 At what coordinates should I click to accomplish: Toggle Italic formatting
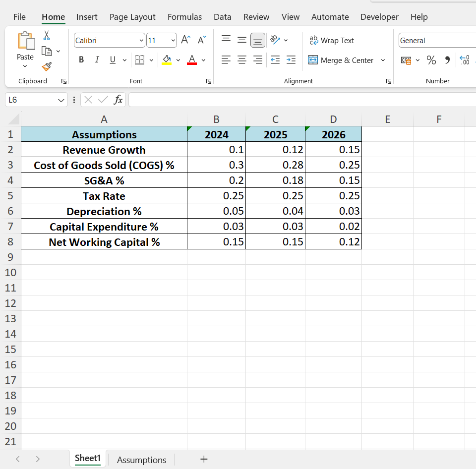tap(97, 60)
